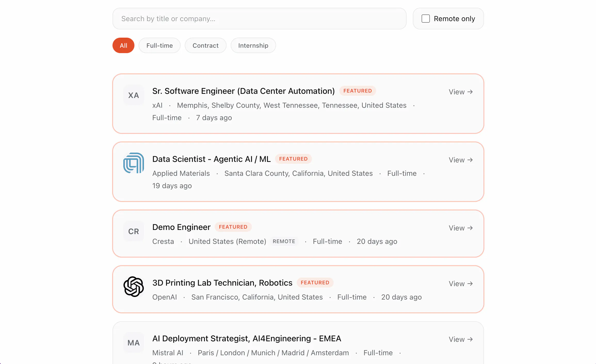Click FEATURED badge on Sr. Software Engineer
The image size is (596, 364).
[x=358, y=91]
